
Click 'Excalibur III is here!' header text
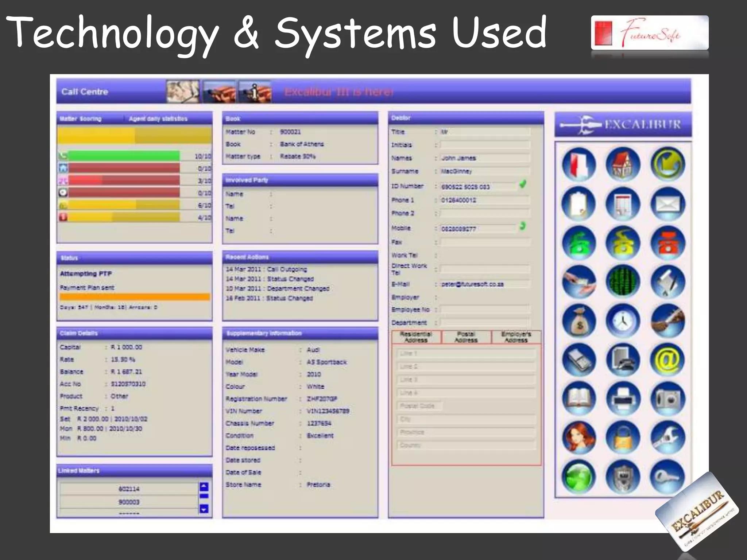[339, 92]
